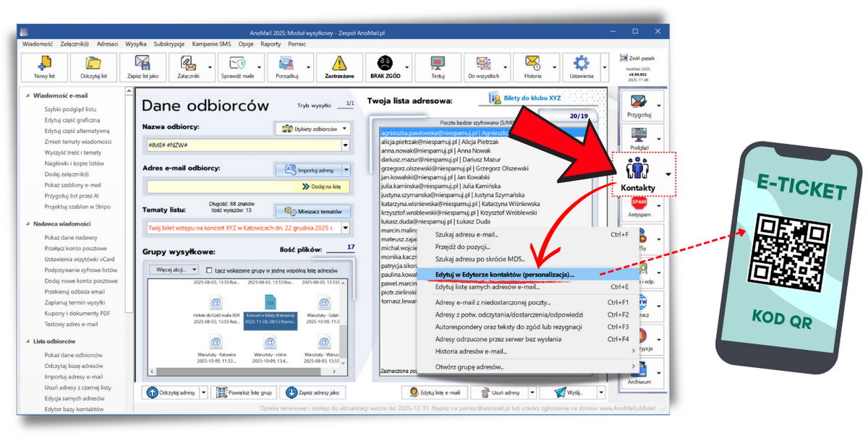
Task: Open the Adresaci menu
Action: click(x=107, y=44)
